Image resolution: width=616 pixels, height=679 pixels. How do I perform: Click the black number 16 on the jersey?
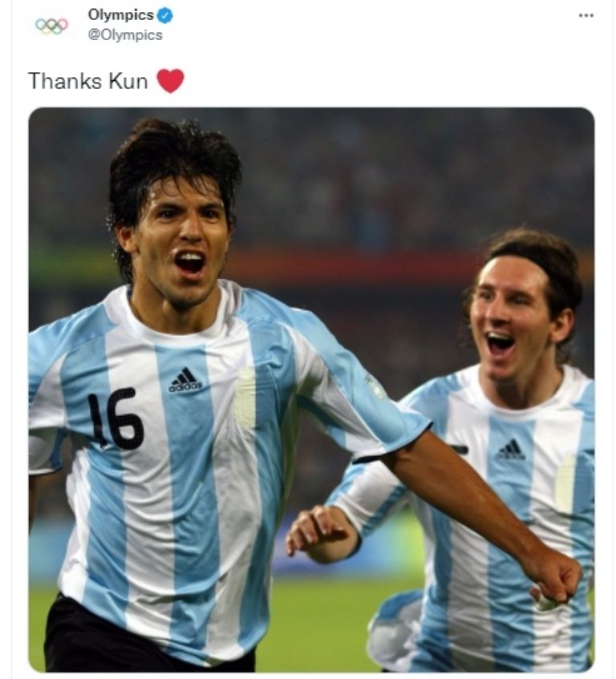115,418
